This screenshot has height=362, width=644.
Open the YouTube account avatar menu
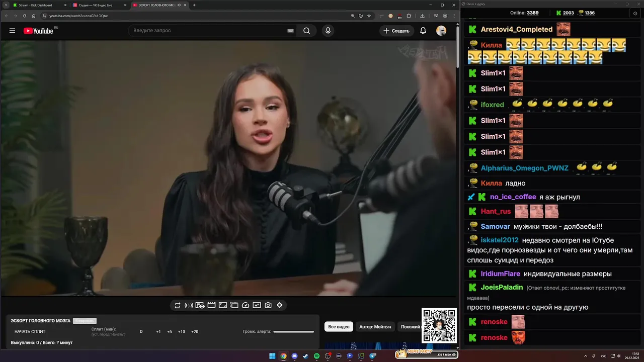pos(441,31)
